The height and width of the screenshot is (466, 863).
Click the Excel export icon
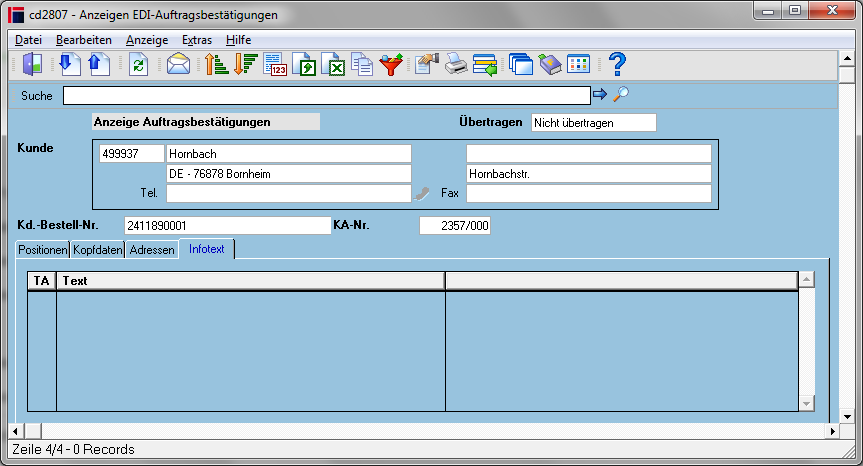click(334, 64)
